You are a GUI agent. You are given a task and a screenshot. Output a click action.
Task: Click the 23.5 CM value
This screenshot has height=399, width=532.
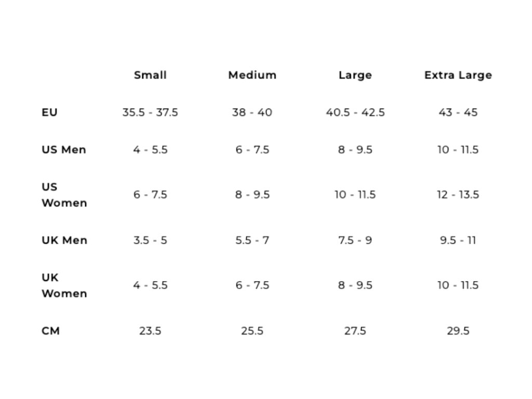click(150, 330)
